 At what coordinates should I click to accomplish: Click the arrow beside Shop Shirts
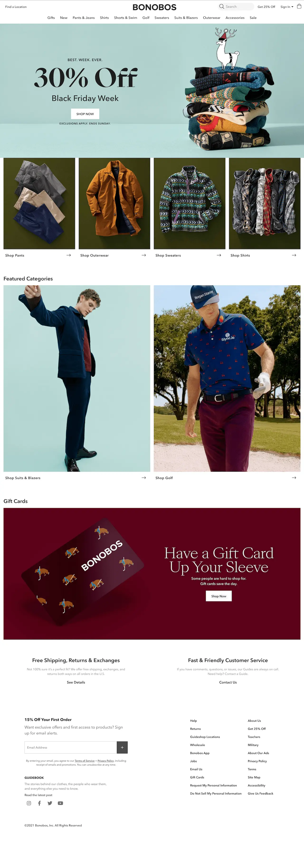[294, 255]
